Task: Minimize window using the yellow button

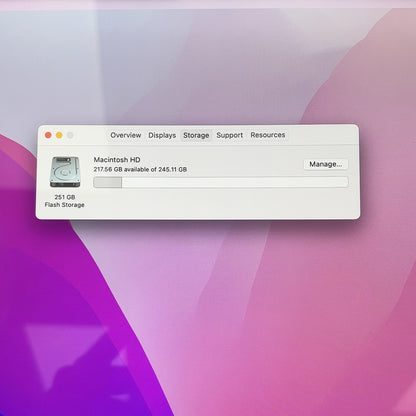Action: coord(59,135)
